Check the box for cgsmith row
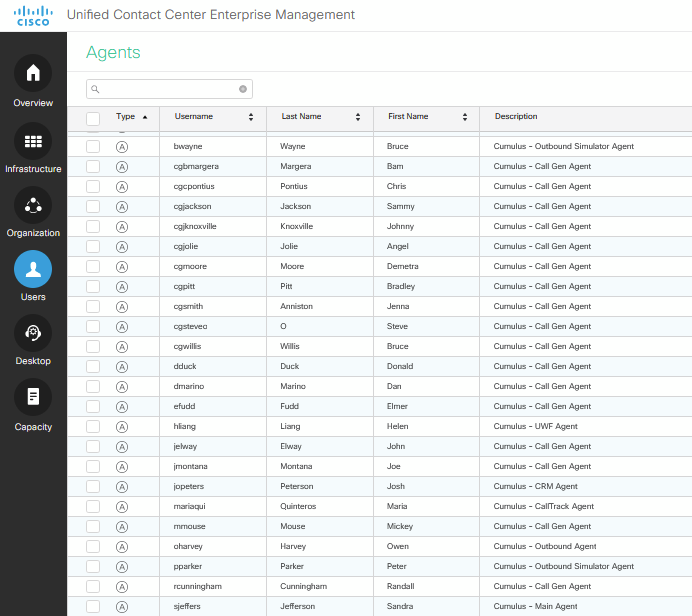Screen dimensions: 692x616 click(93, 306)
